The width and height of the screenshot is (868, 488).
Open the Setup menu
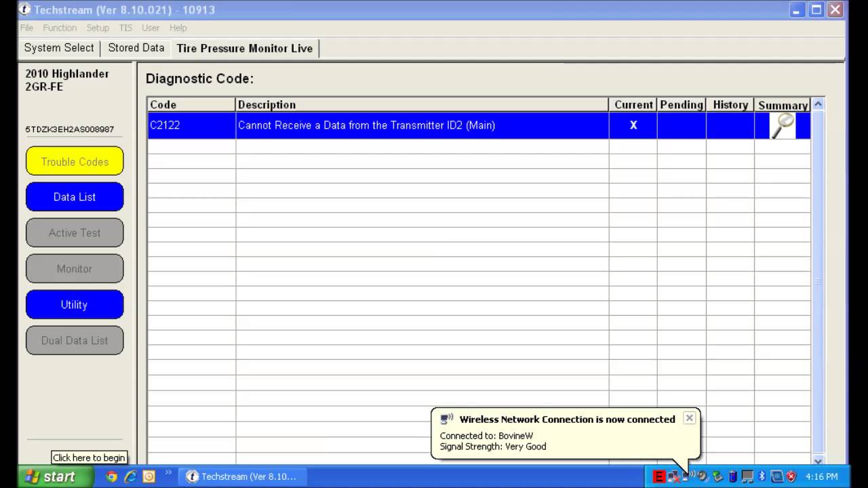[98, 28]
